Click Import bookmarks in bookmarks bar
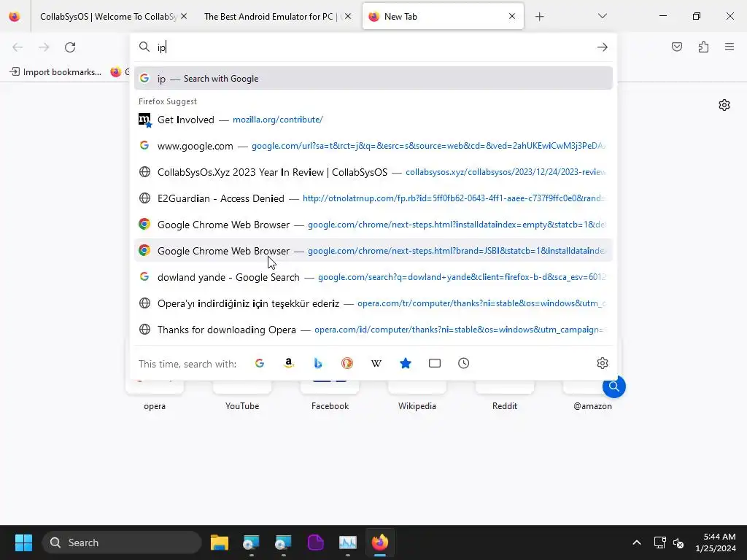The height and width of the screenshot is (560, 747). pos(55,72)
